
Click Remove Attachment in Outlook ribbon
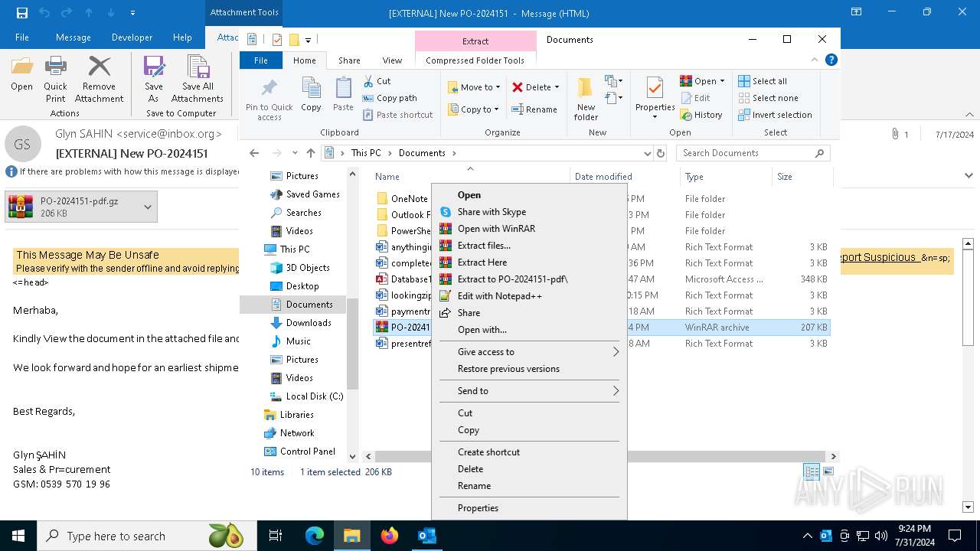coord(99,80)
